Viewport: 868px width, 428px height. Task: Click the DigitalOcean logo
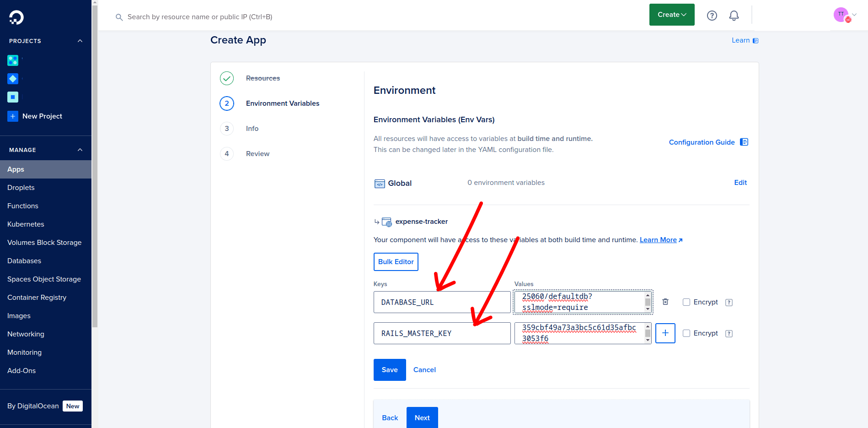15,17
